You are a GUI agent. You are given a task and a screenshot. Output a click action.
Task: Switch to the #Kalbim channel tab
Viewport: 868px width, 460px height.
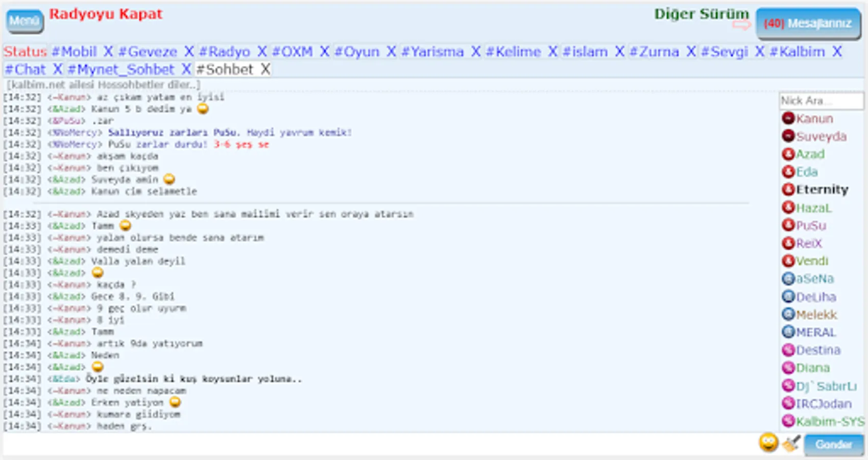797,52
